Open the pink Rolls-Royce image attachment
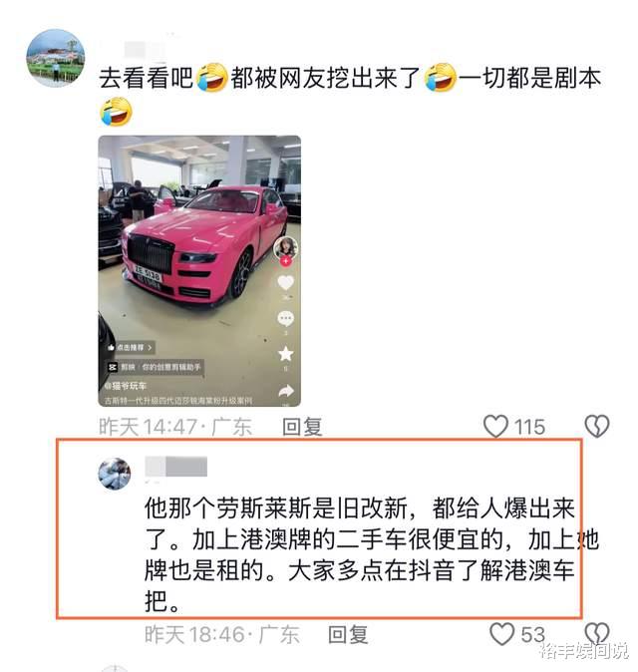This screenshot has width=638, height=672. (199, 271)
